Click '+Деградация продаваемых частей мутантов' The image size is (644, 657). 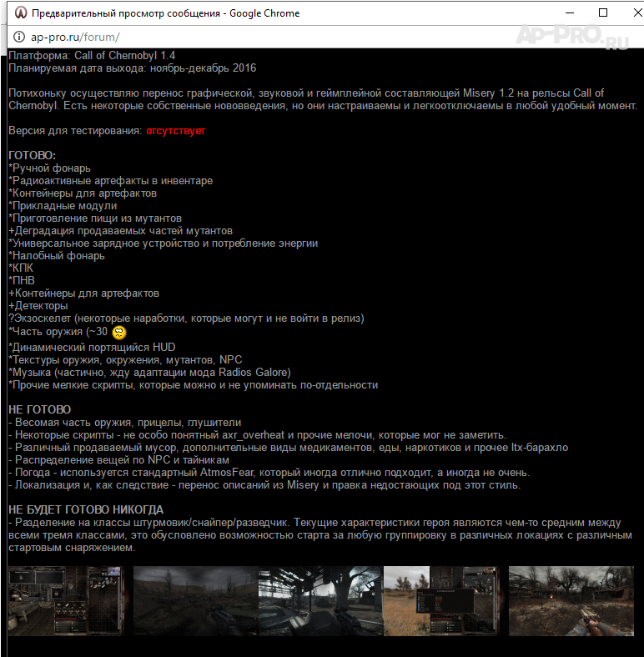pyautogui.click(x=120, y=231)
